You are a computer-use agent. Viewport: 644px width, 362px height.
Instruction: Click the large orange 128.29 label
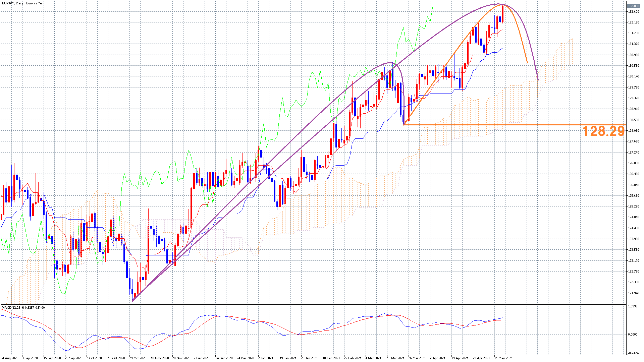(603, 131)
